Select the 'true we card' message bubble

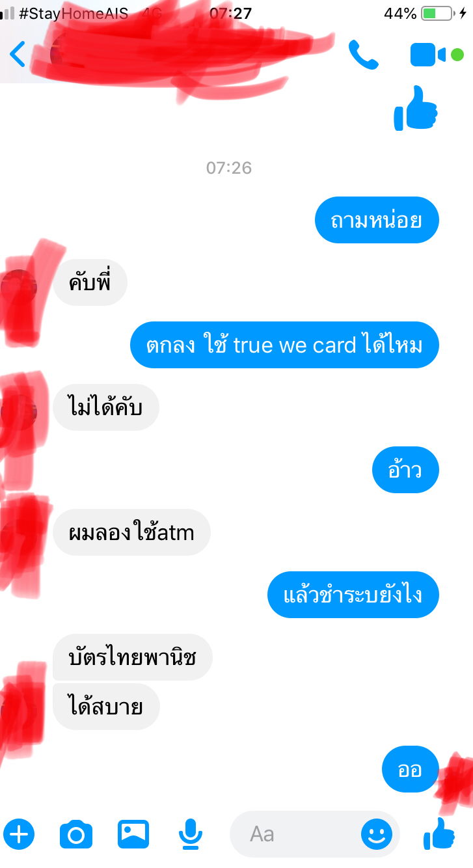tap(284, 345)
